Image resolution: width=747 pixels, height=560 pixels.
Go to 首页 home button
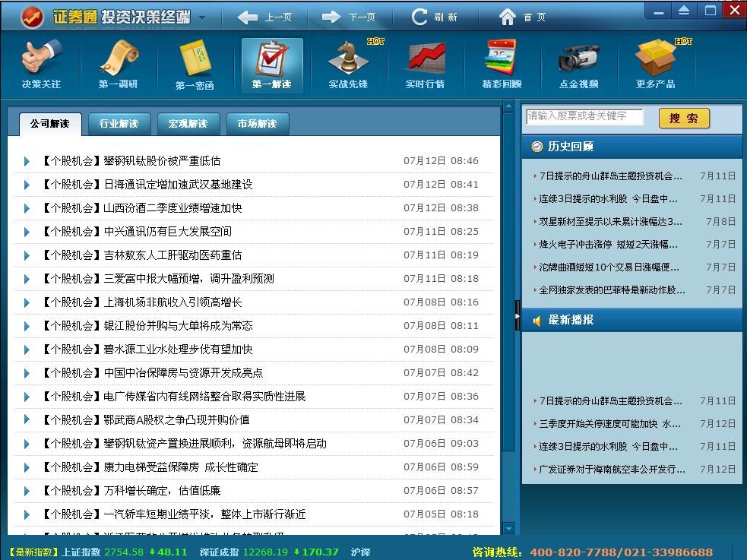(521, 17)
